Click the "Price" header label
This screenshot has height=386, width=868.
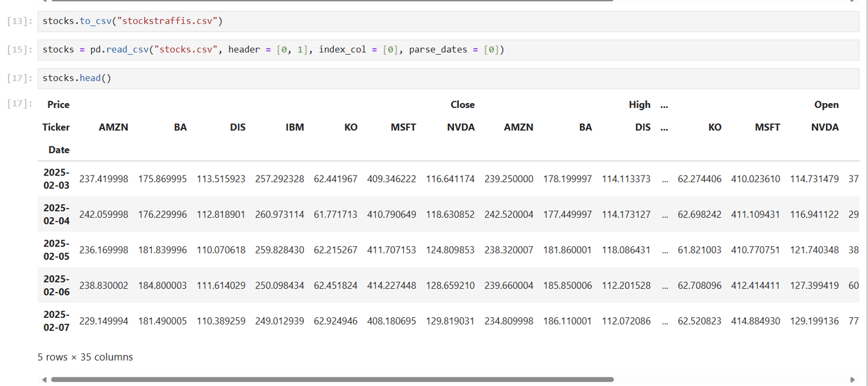pyautogui.click(x=58, y=104)
